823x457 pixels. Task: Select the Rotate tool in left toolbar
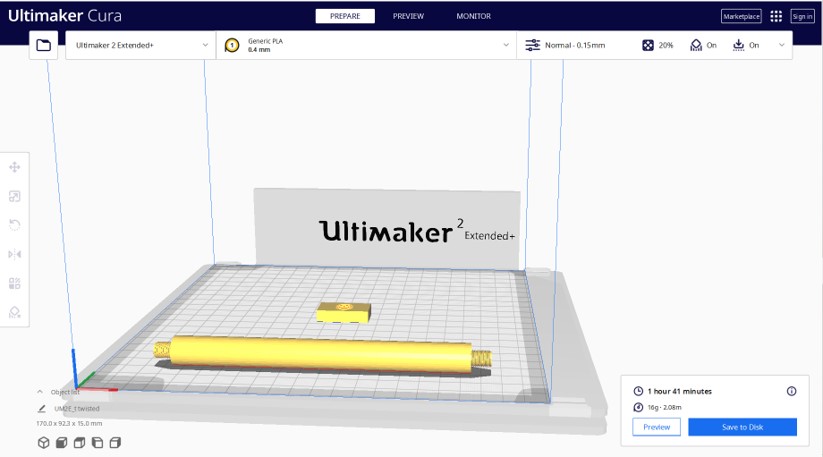coord(15,225)
